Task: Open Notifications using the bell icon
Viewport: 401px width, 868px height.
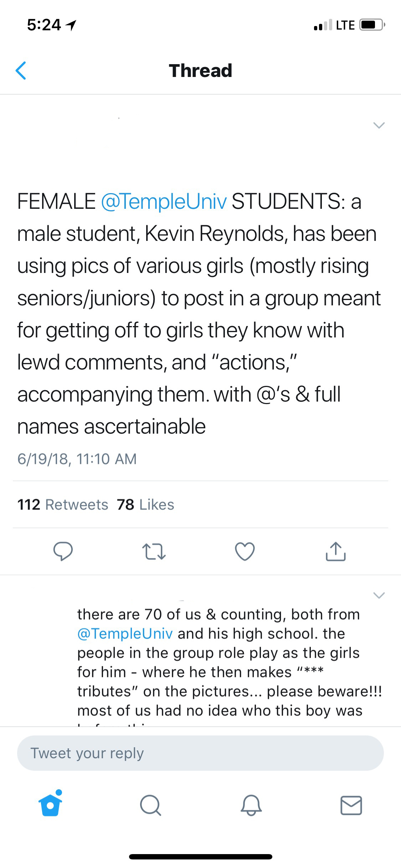Action: coord(251,805)
